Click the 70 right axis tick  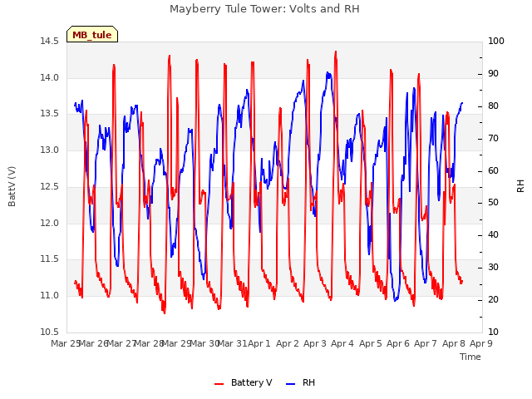point(493,139)
